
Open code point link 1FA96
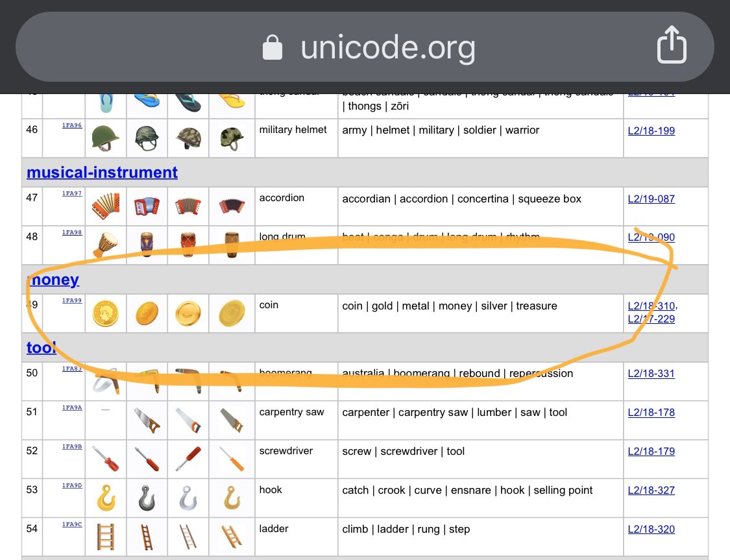coord(72,125)
